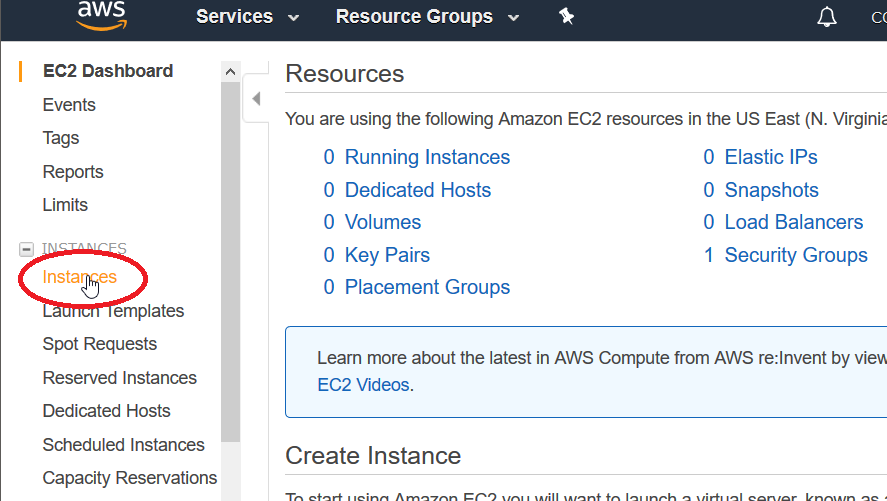Open Capacity Reservations in the sidebar
Image resolution: width=887 pixels, height=501 pixels.
pos(130,478)
